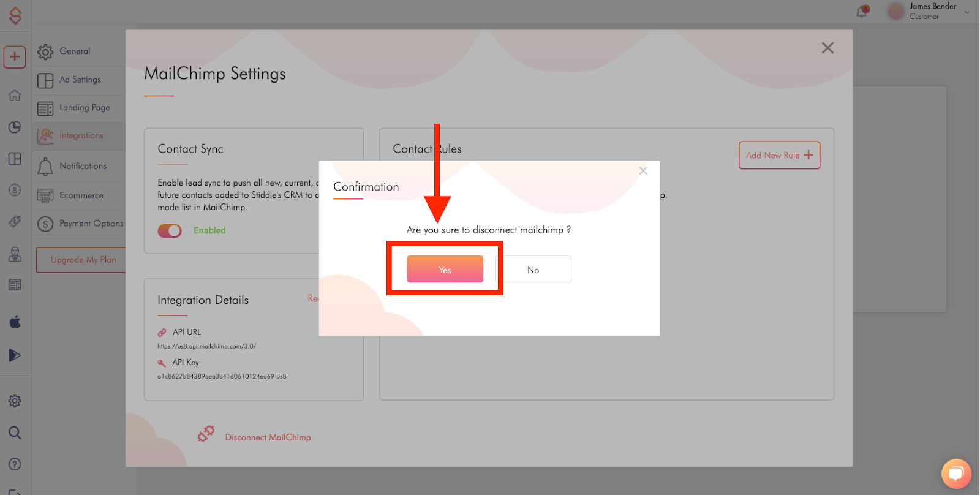Screen dimensions: 980x495
Task: Click the Google Play icon in sidebar
Action: tap(15, 355)
